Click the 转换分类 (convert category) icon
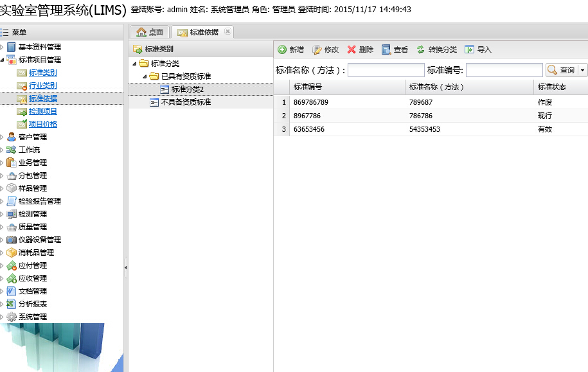The height and width of the screenshot is (372, 588). tap(421, 49)
